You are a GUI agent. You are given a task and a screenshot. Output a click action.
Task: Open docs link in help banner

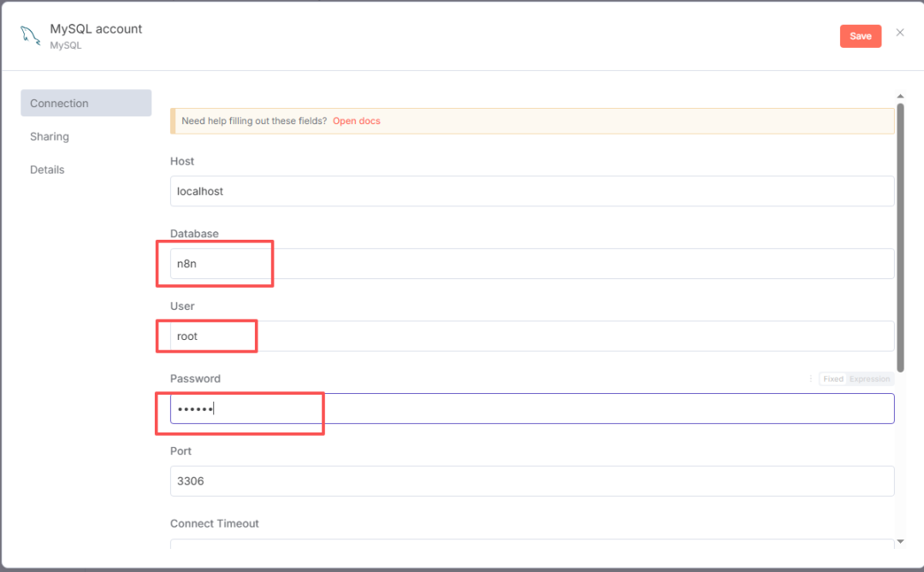tap(357, 121)
